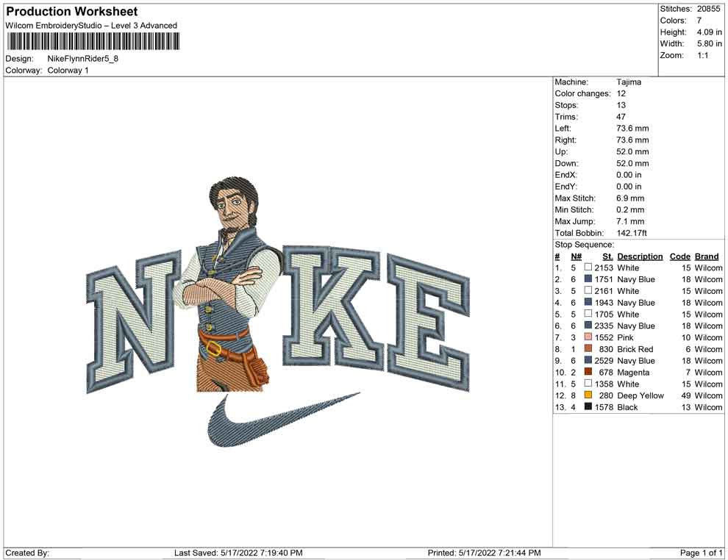Click the Machine value Tajima

629,82
